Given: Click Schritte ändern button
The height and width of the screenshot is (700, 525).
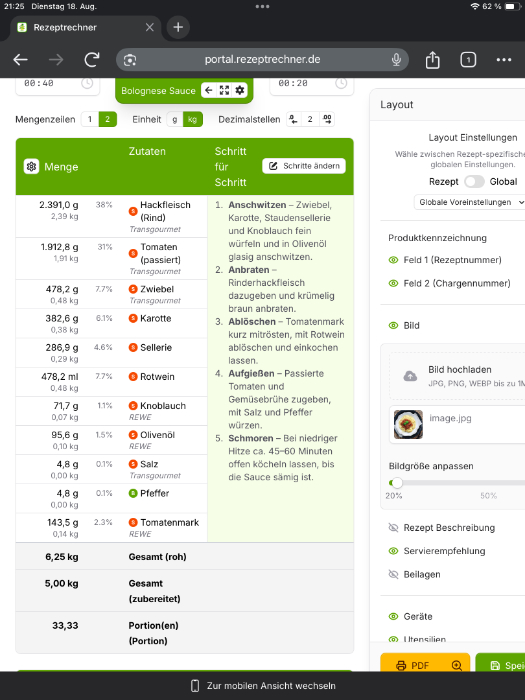Looking at the screenshot, I should click(304, 166).
